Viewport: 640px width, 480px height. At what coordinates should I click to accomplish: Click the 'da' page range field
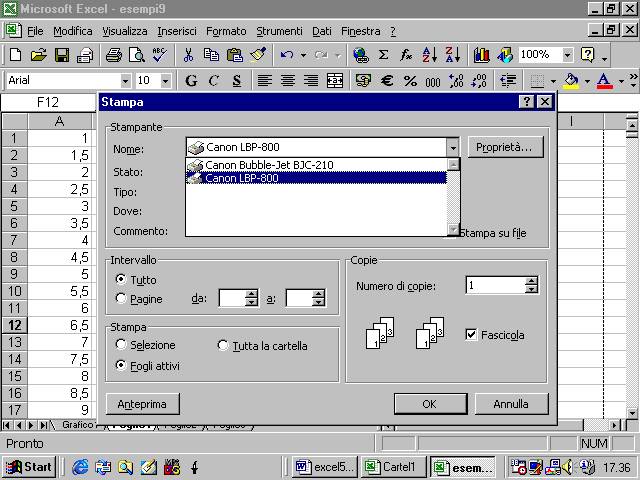click(233, 298)
